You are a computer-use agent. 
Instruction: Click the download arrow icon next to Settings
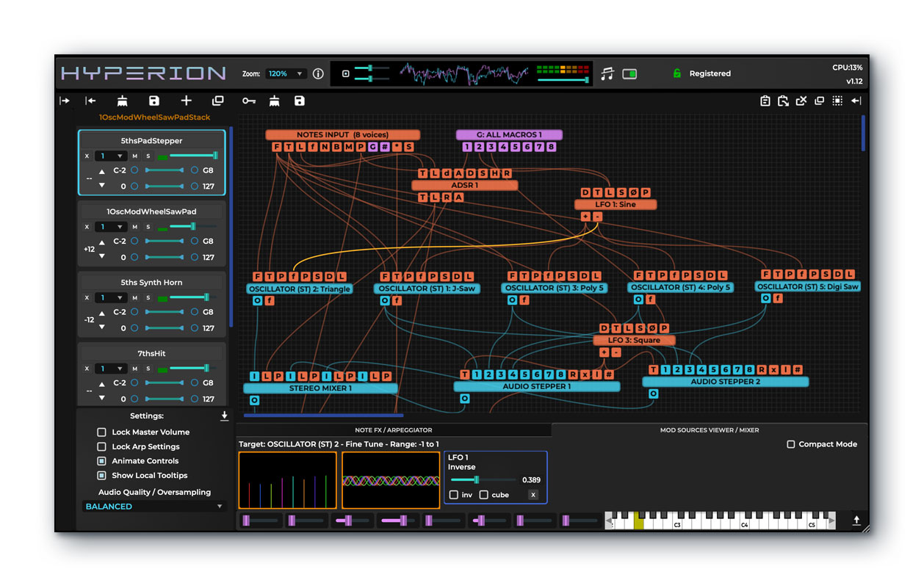tap(224, 416)
